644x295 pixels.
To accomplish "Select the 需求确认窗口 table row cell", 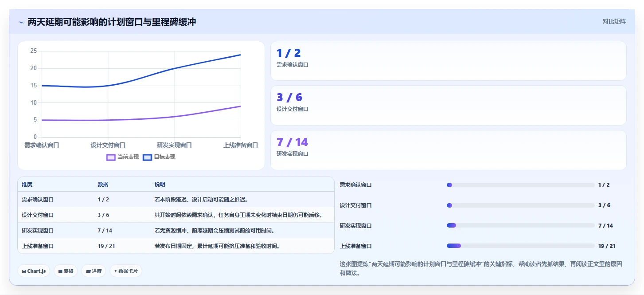I will point(38,200).
